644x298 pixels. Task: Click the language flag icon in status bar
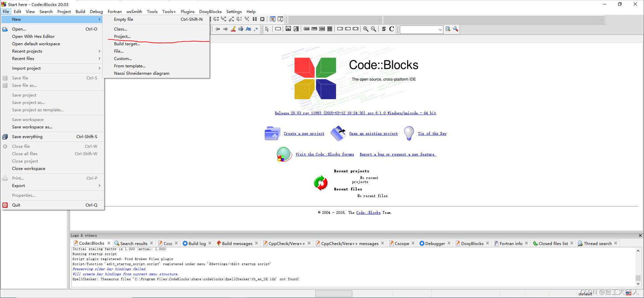629,293
